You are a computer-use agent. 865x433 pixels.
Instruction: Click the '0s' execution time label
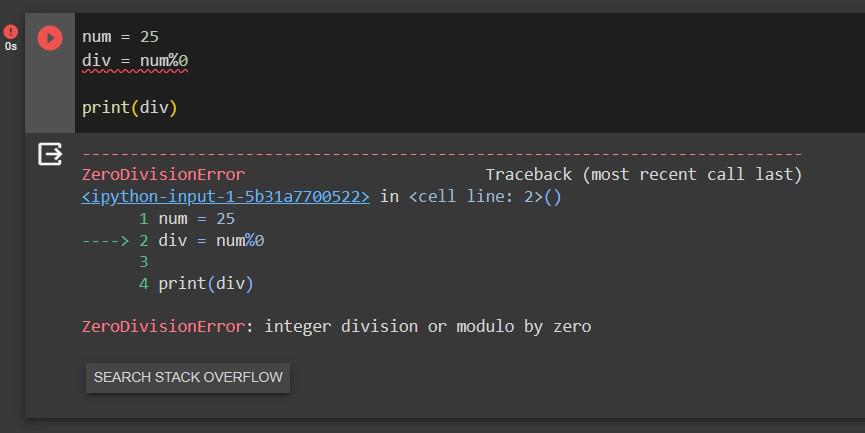[11, 47]
